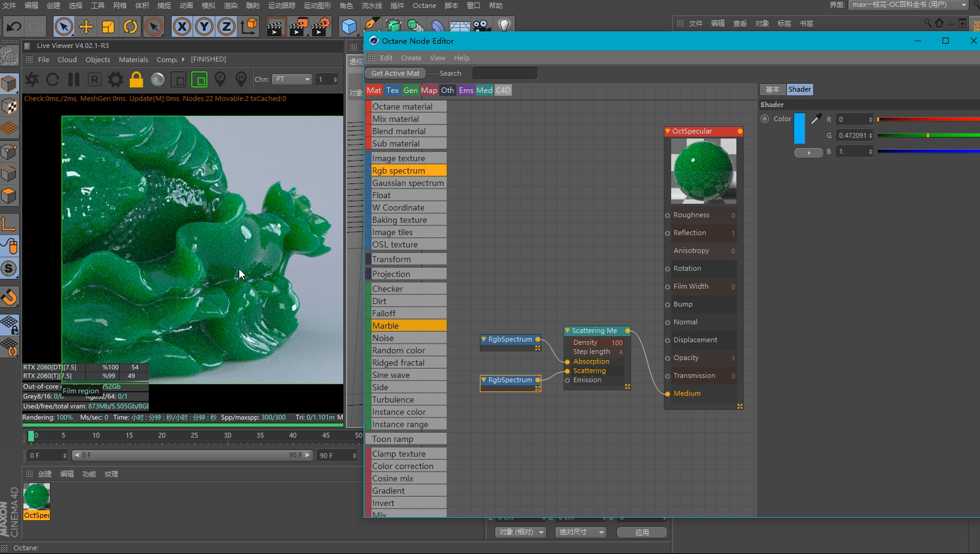Click Live Viewer restart render icon

click(x=53, y=79)
